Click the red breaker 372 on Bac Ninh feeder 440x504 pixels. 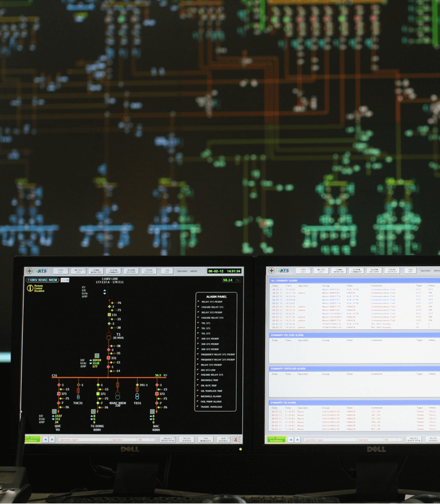tap(157, 393)
